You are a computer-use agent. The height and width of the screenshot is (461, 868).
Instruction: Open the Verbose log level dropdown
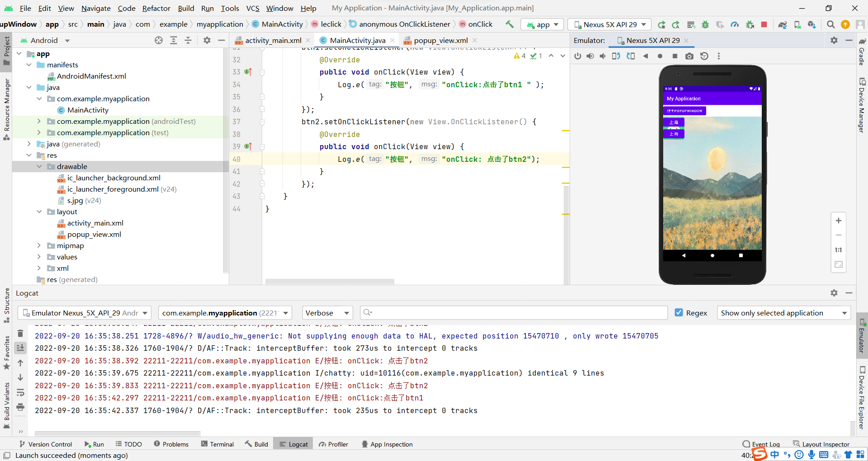(327, 312)
